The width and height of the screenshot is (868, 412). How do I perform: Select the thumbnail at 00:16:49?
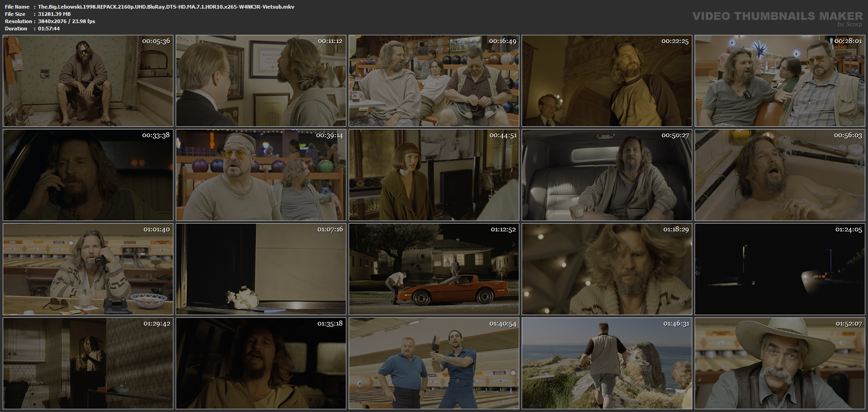tap(434, 81)
